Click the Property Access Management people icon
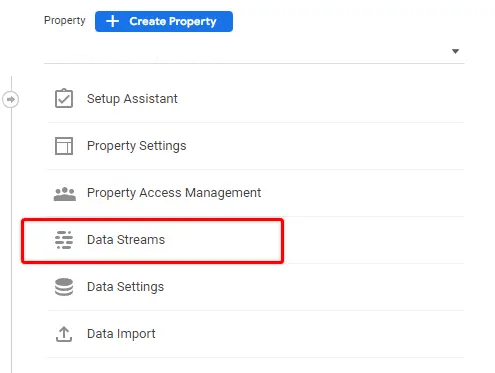This screenshot has width=495, height=373. coord(65,194)
